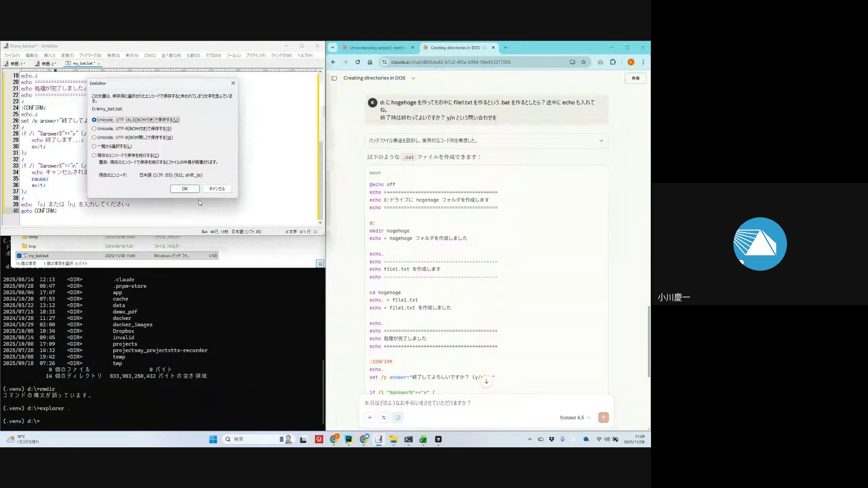Viewport: 868px width, 488px height.
Task: Open the マクロ(M) menu in EmEditor
Action: [213, 56]
